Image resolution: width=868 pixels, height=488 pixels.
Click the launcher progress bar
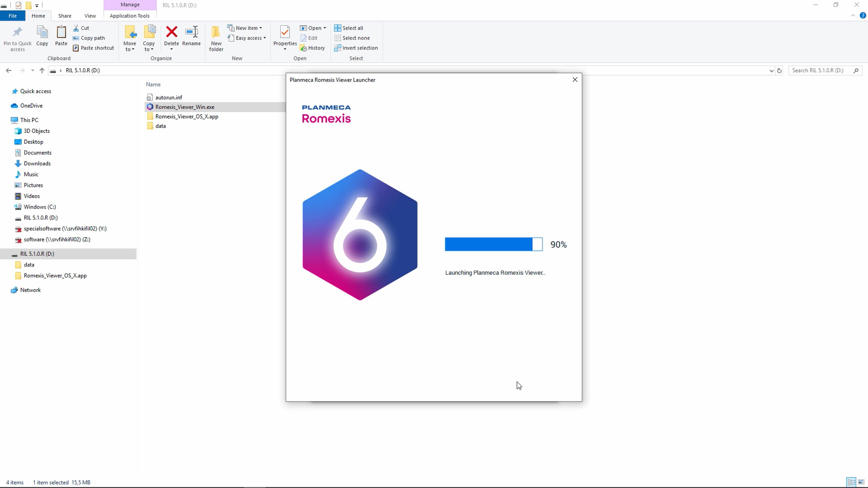click(494, 244)
